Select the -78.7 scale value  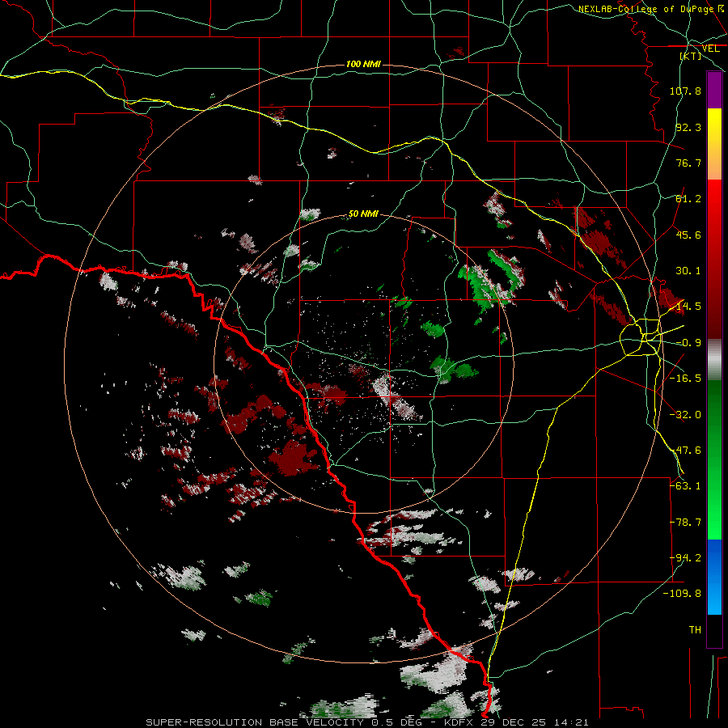click(x=685, y=523)
